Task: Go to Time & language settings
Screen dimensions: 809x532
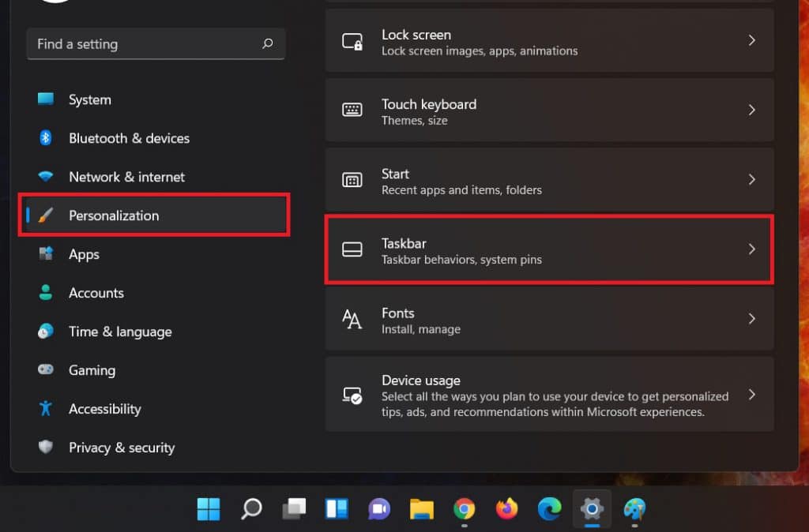Action: click(156, 332)
